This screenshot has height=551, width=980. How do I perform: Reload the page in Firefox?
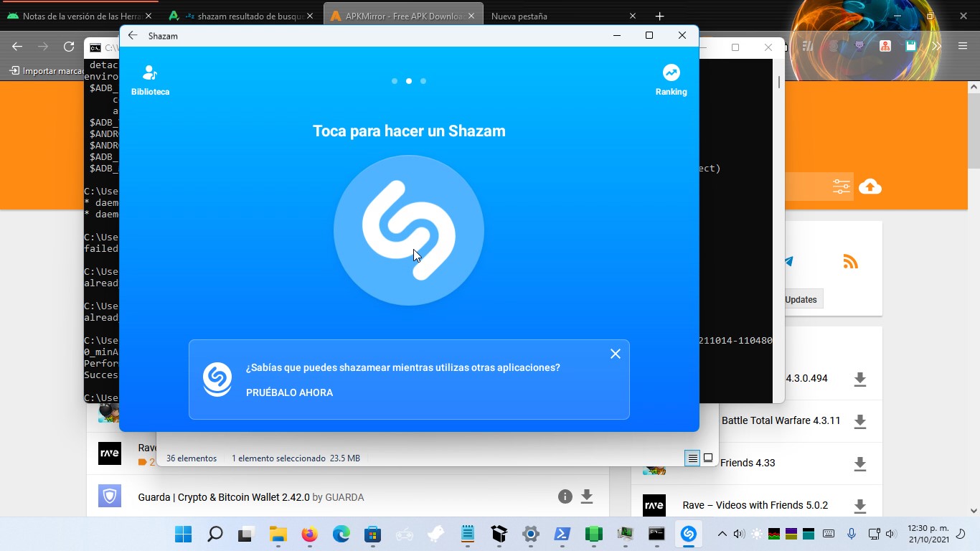(69, 47)
